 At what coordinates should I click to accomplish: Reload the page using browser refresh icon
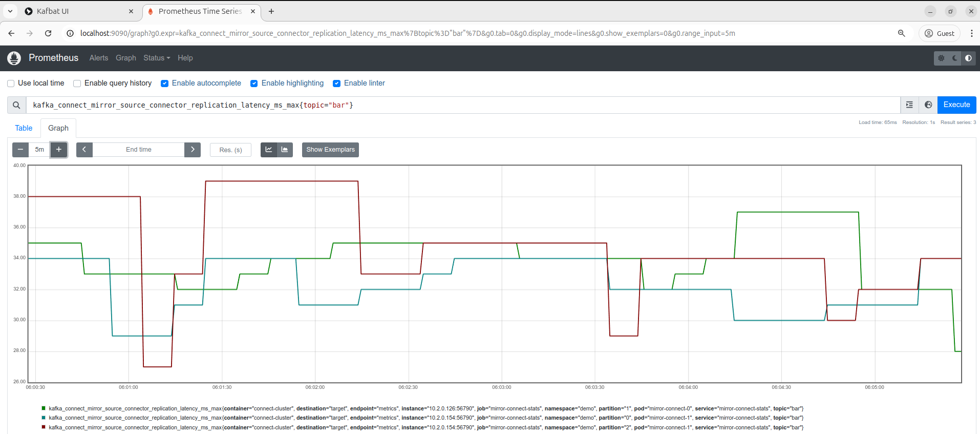point(48,33)
